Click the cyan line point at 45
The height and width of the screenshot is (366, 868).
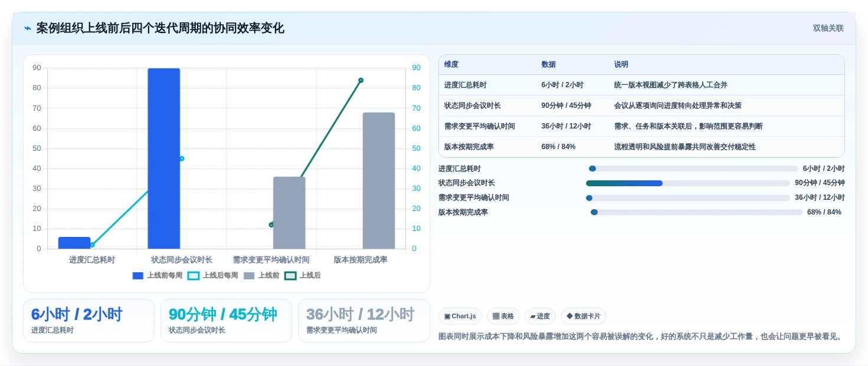(x=182, y=159)
